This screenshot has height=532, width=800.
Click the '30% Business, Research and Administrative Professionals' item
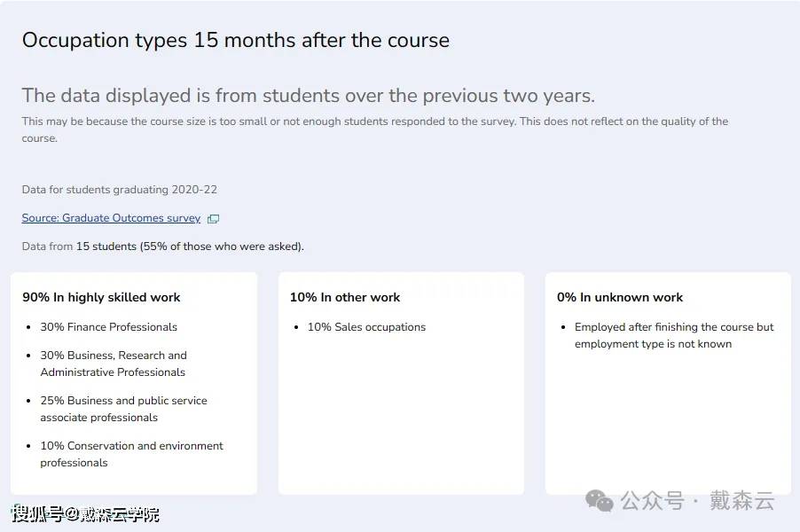[x=114, y=364]
